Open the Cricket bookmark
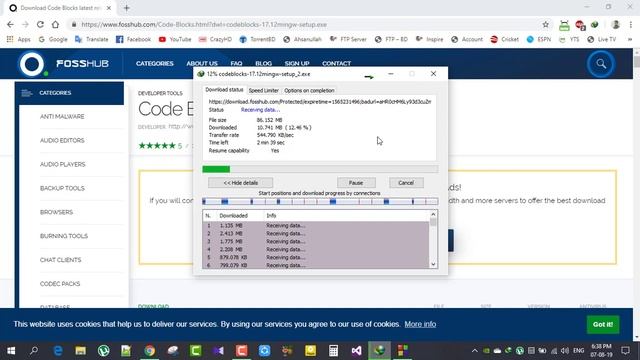 tap(504, 39)
